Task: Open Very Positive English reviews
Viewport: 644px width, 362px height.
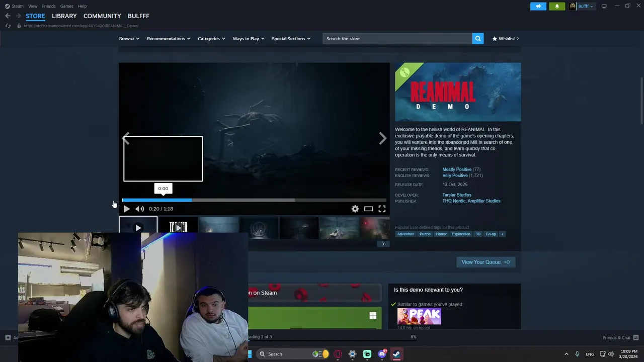Action: point(455,175)
